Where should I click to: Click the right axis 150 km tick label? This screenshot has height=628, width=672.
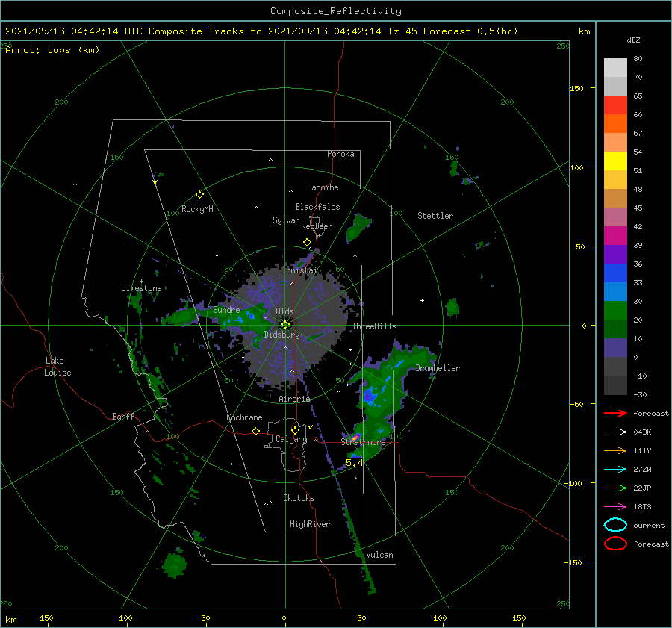pyautogui.click(x=576, y=88)
